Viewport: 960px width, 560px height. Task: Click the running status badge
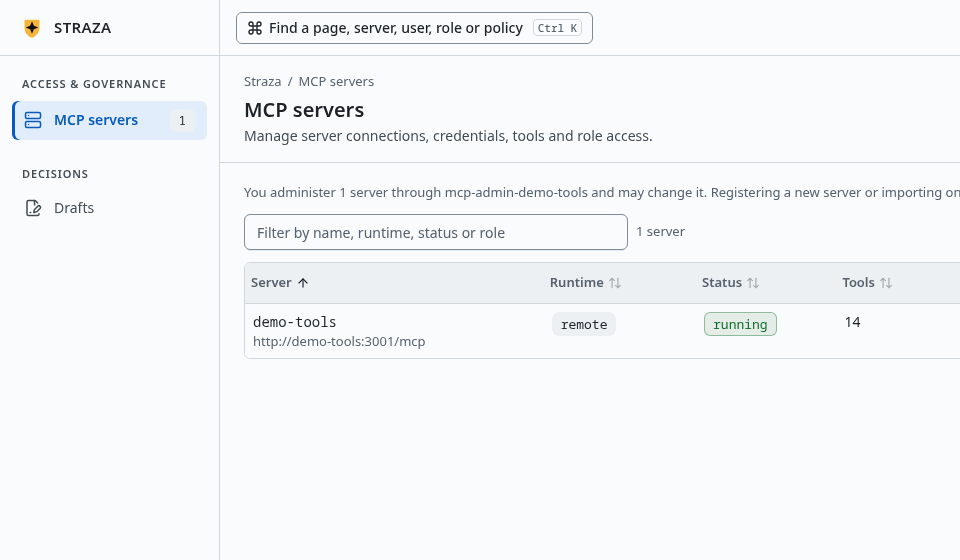pyautogui.click(x=740, y=324)
